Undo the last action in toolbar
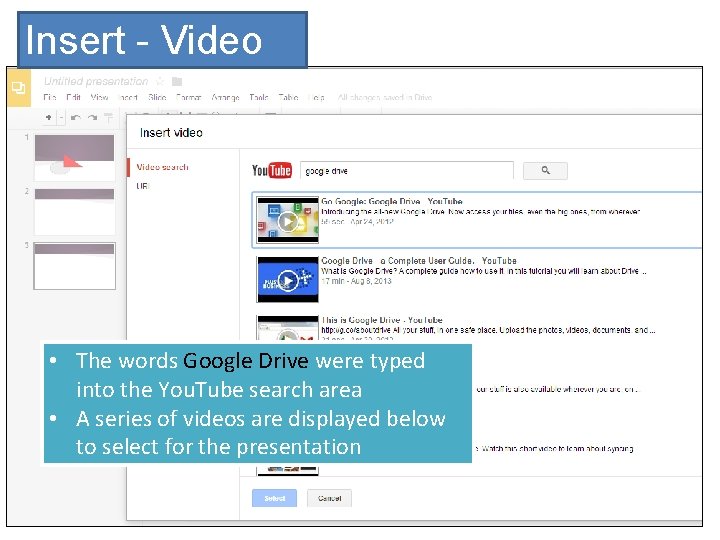The height and width of the screenshot is (540, 720). click(x=76, y=118)
